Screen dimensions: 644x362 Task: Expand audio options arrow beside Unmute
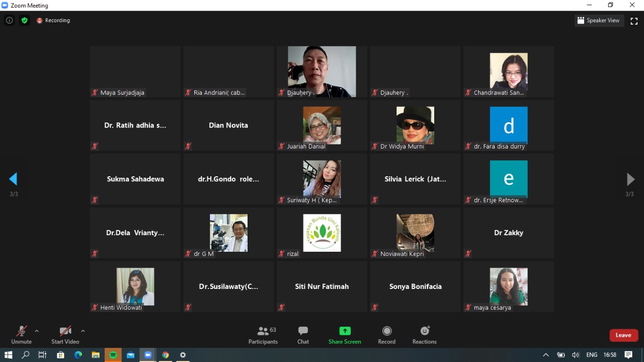37,331
